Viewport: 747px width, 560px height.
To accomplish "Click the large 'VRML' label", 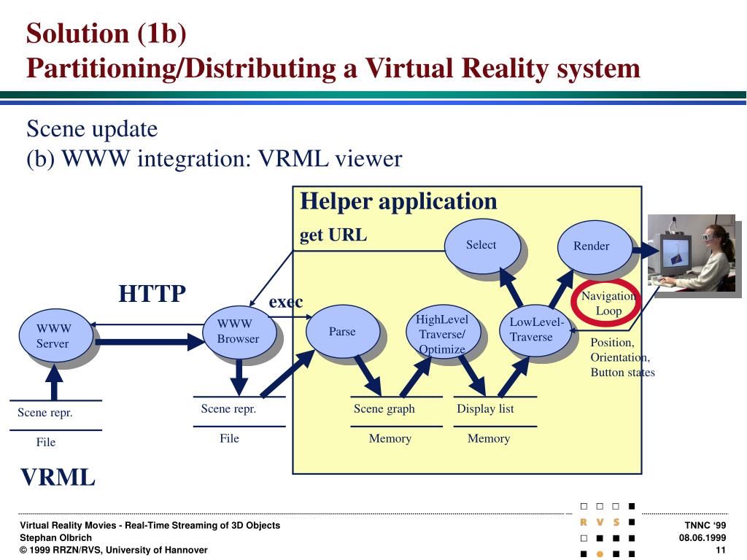I will point(58,477).
